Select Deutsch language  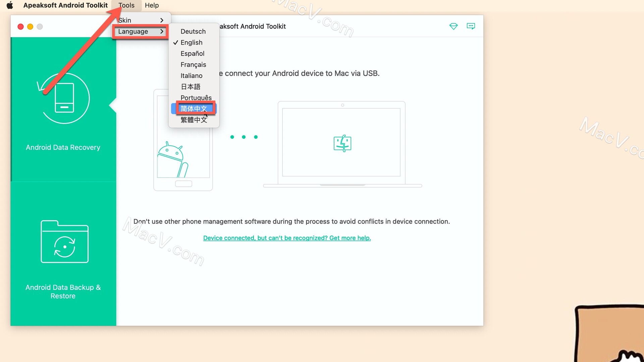pos(194,32)
